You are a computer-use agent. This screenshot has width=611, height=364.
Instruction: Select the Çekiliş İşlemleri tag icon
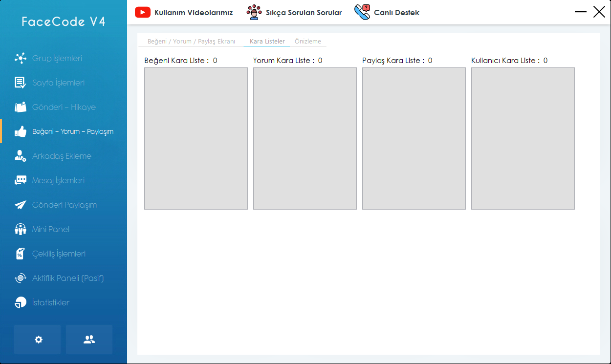(x=20, y=254)
